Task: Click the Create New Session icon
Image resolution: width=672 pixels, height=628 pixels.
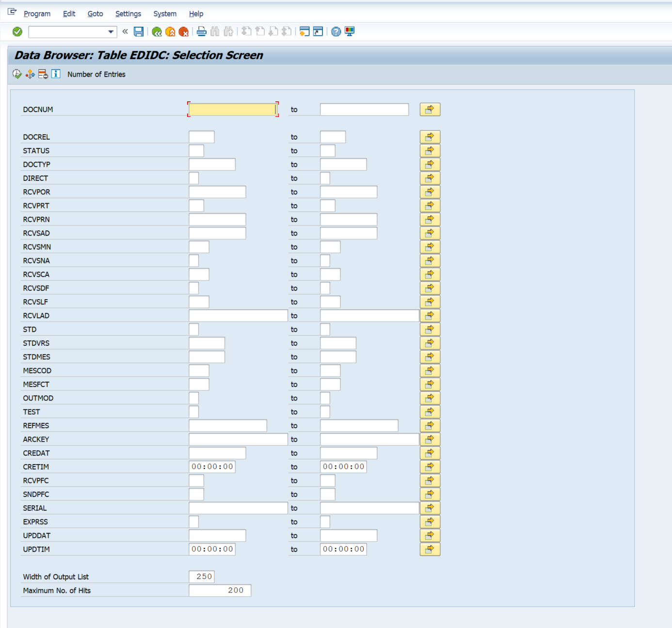Action: (x=304, y=32)
